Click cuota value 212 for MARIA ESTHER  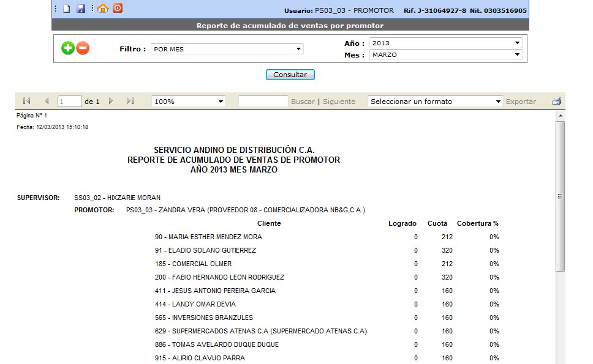click(447, 237)
